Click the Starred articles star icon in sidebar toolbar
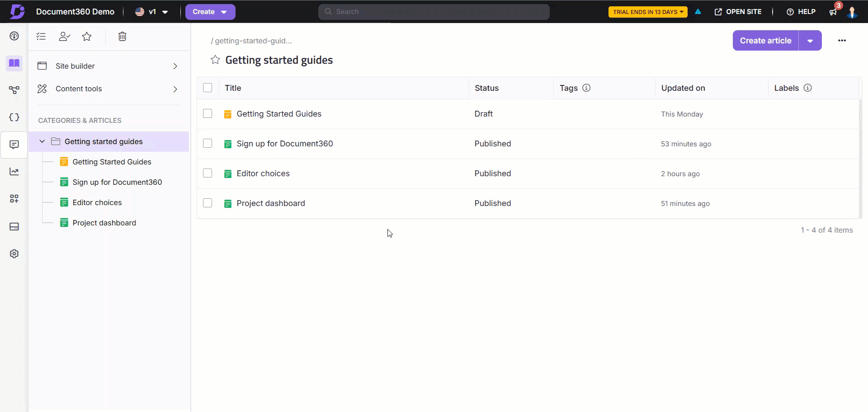This screenshot has width=868, height=412. click(87, 37)
